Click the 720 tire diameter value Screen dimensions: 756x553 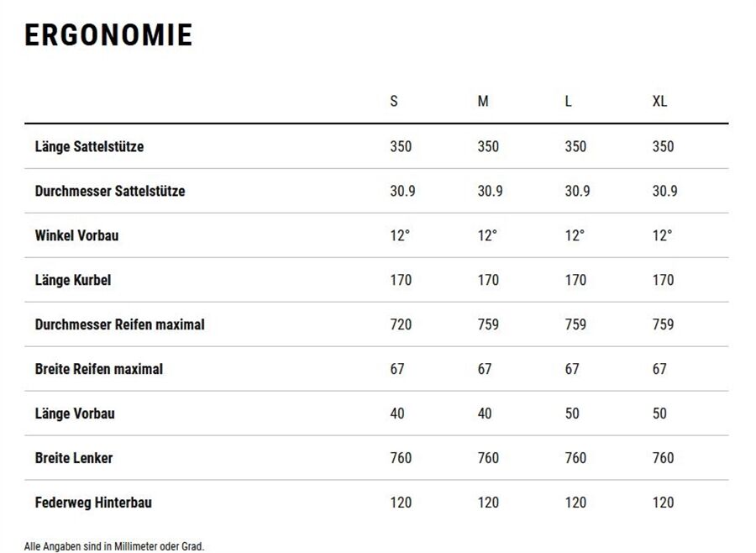401,324
